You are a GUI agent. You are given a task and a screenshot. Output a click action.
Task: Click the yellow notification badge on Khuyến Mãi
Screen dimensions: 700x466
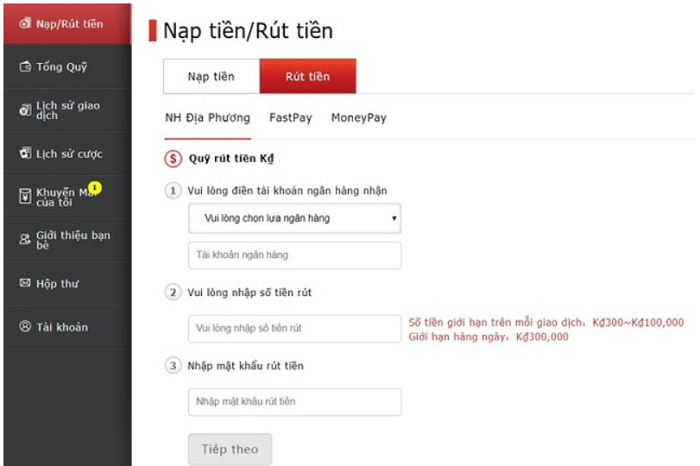[x=95, y=187]
